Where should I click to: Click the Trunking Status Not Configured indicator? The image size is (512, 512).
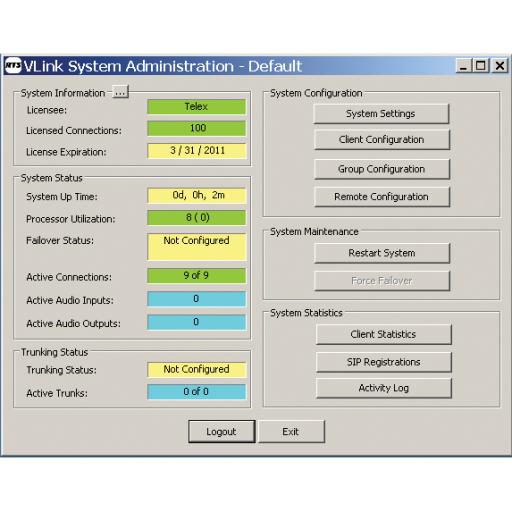(197, 370)
